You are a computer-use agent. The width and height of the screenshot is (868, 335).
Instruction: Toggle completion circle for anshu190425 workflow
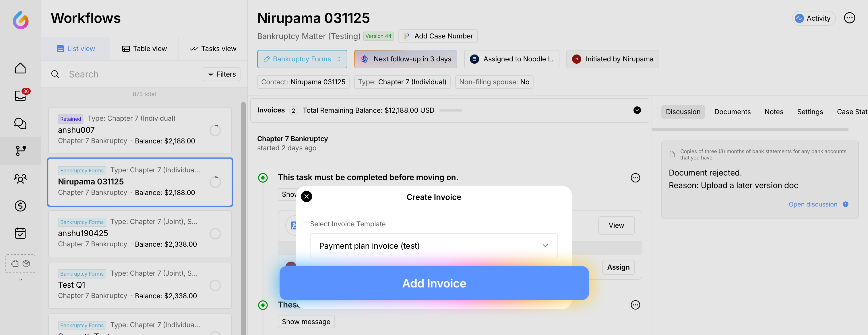point(215,234)
